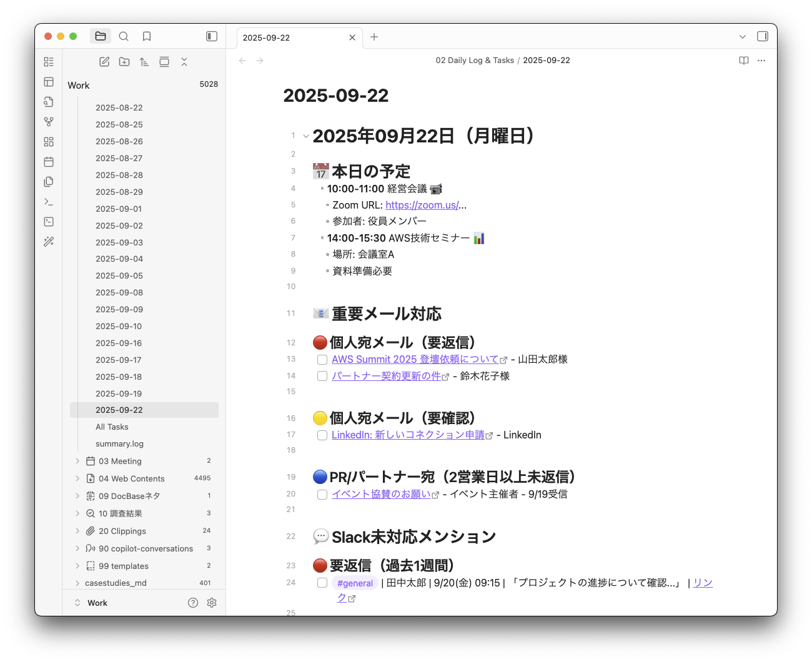The image size is (812, 662).
Task: Check the イベント協賛のお願い task checkbox
Action: tap(322, 495)
